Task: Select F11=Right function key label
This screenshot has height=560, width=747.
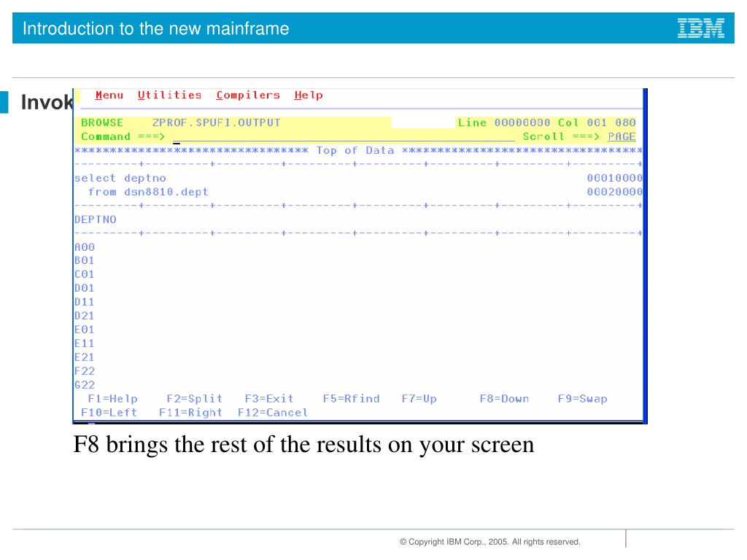Action: pyautogui.click(x=190, y=413)
